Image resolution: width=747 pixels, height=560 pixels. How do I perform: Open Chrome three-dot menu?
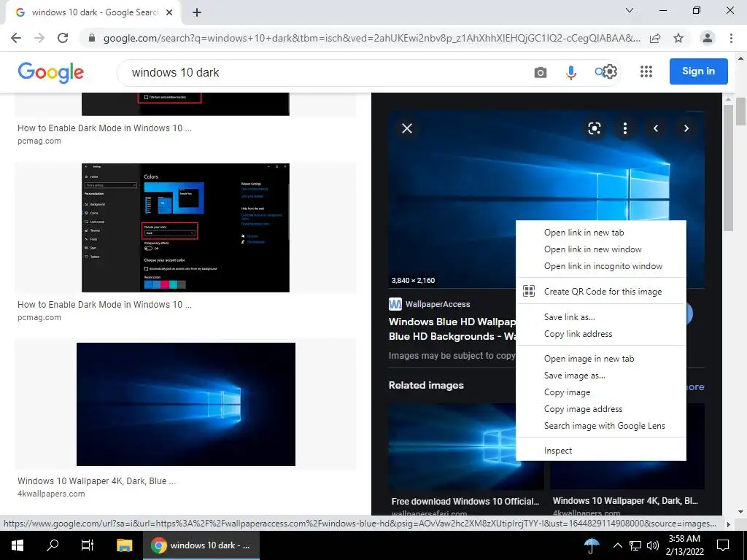731,38
